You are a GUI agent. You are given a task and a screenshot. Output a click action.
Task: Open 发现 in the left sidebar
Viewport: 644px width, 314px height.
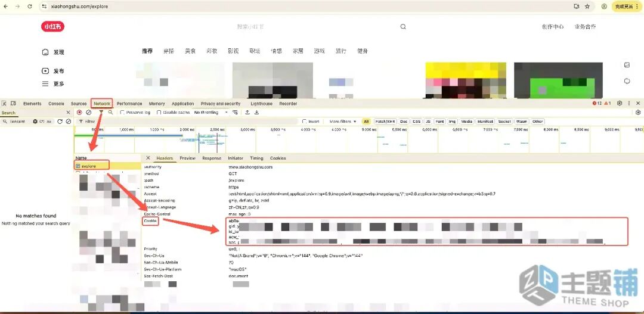(54, 52)
